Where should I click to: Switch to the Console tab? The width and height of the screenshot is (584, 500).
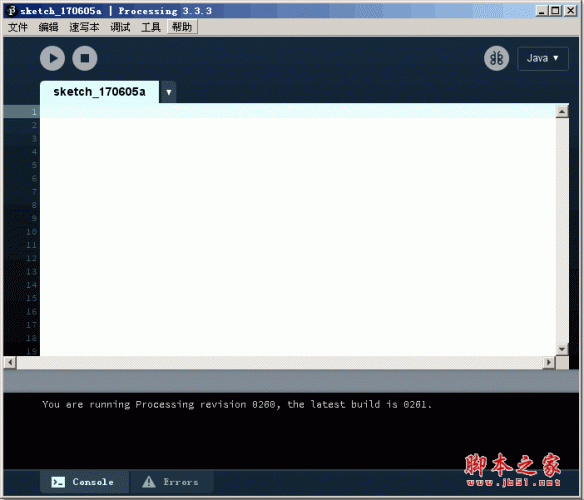tap(84, 482)
